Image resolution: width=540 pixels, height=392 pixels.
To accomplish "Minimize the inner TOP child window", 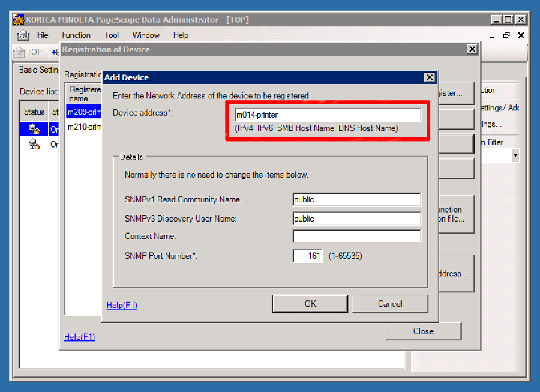I will click(492, 35).
